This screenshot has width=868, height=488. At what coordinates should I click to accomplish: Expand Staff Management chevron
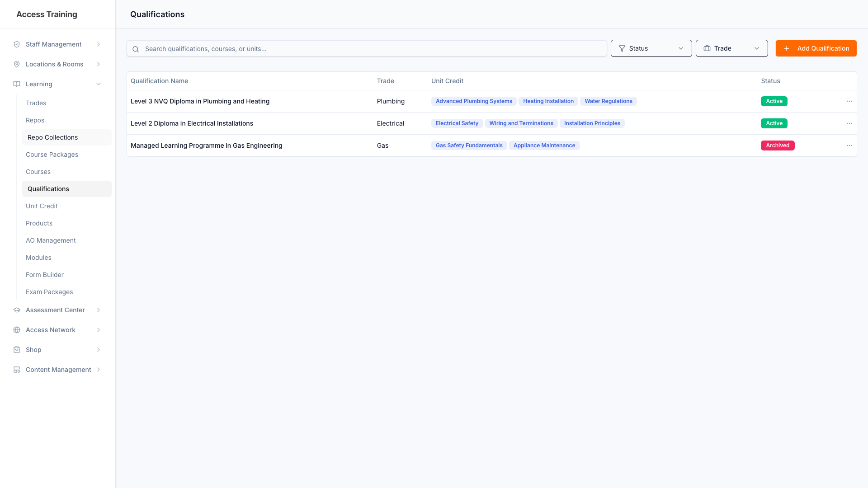tap(99, 44)
